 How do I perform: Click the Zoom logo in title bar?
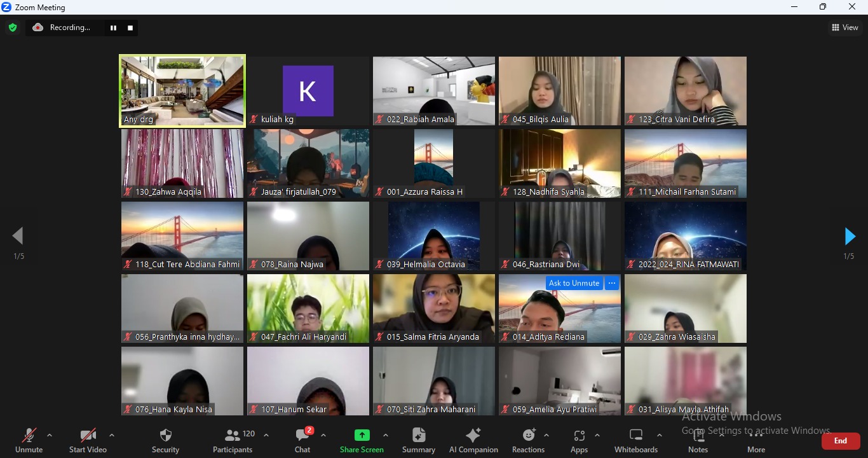coord(6,7)
